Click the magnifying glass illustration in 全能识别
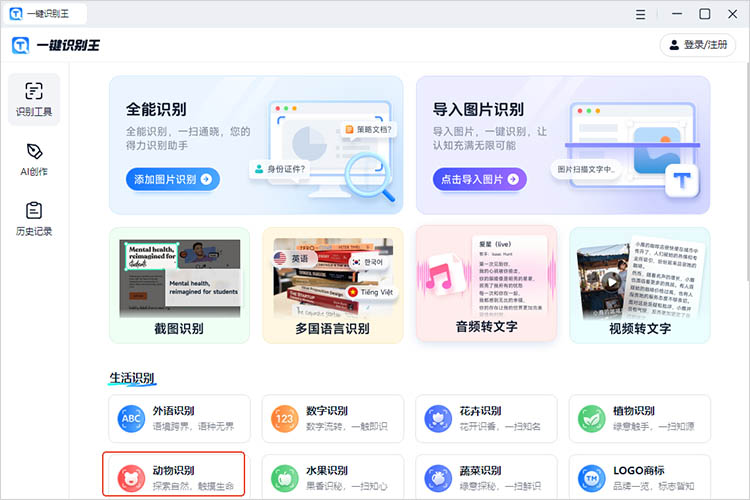Screen dimensions: 750x500 click(369, 176)
